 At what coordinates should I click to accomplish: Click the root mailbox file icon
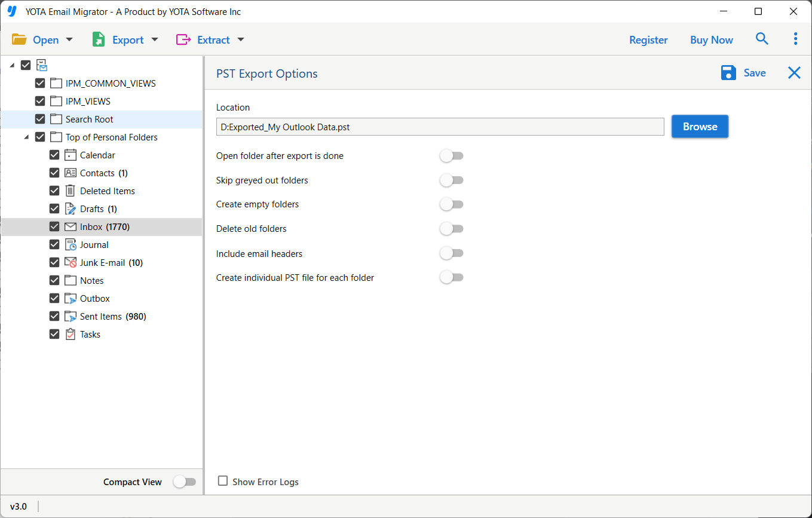(x=42, y=65)
